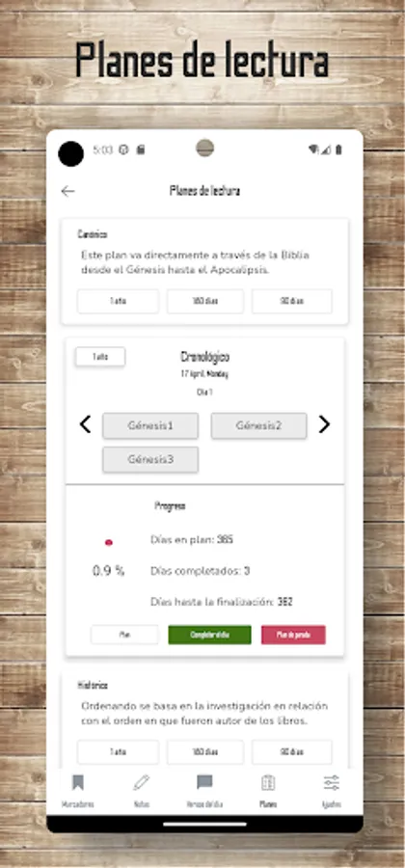Choose the Canónico 90 días option
The width and height of the screenshot is (405, 868).
[x=292, y=301]
